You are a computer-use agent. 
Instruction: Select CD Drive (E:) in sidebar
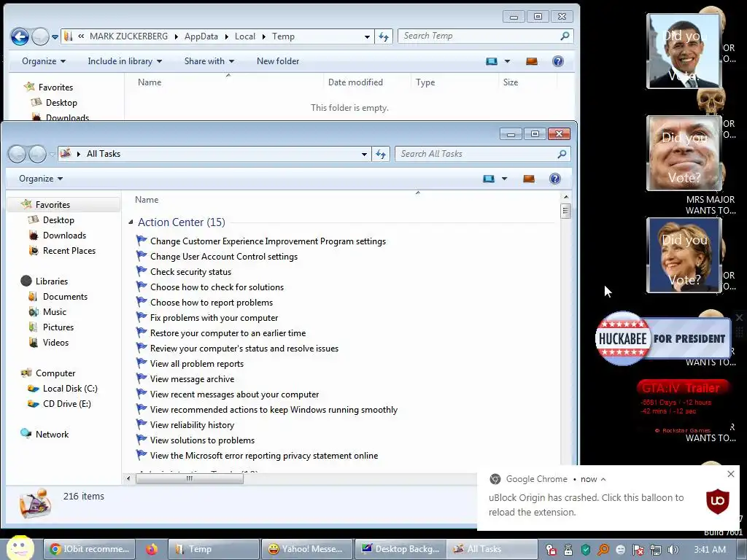point(66,404)
